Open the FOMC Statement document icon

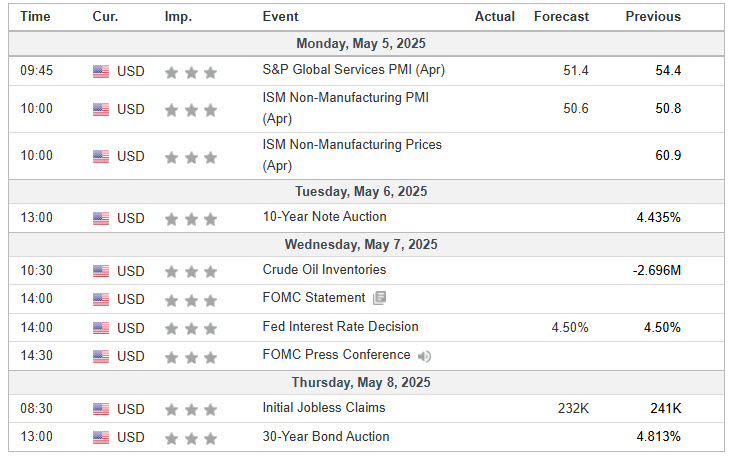(379, 298)
